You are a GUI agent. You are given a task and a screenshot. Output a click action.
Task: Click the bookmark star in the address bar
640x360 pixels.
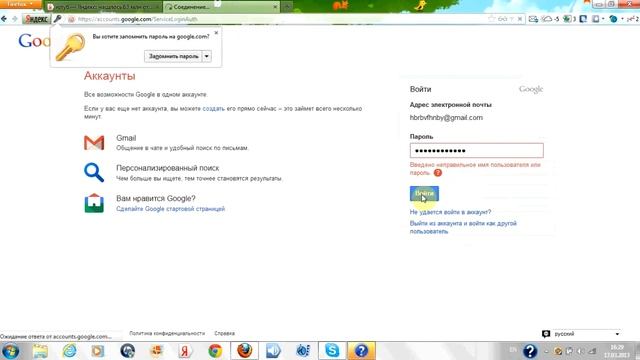[x=491, y=19]
